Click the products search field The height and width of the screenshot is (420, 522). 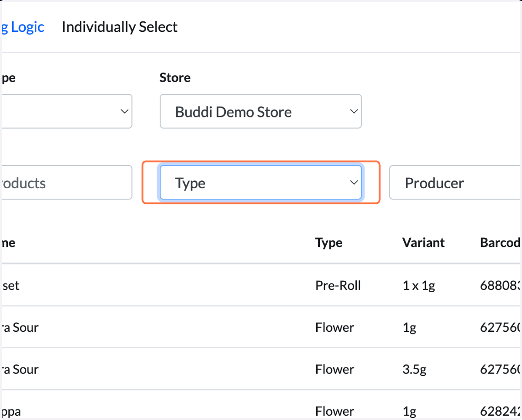(66, 183)
